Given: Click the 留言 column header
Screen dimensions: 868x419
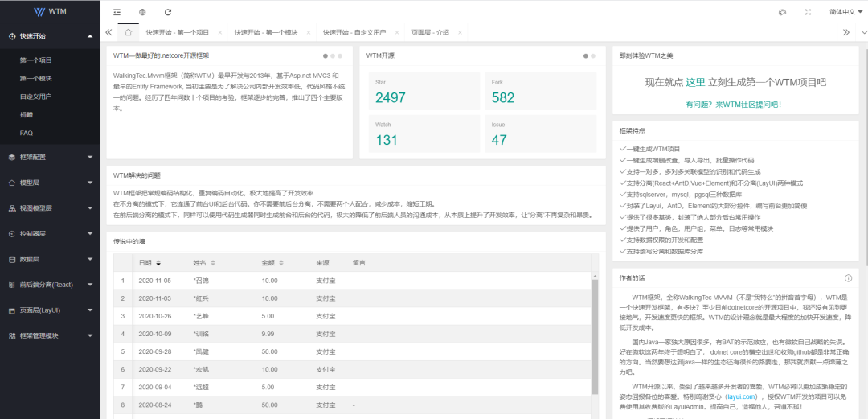Looking at the screenshot, I should 358,263.
